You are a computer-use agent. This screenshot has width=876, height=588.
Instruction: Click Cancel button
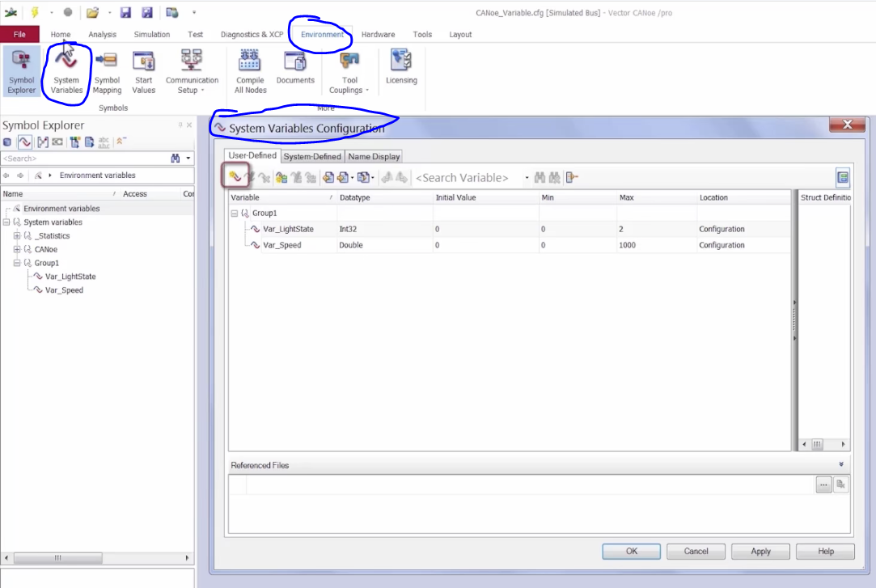(x=696, y=551)
